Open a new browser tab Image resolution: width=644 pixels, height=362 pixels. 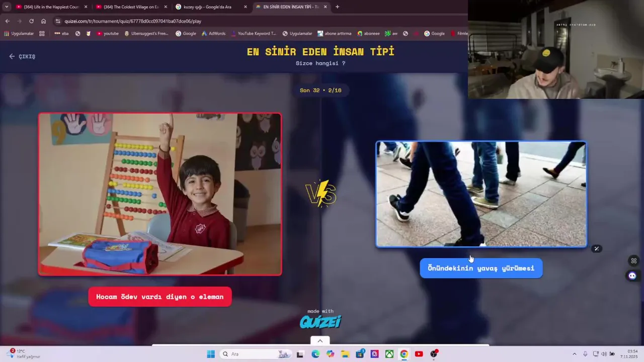point(337,7)
